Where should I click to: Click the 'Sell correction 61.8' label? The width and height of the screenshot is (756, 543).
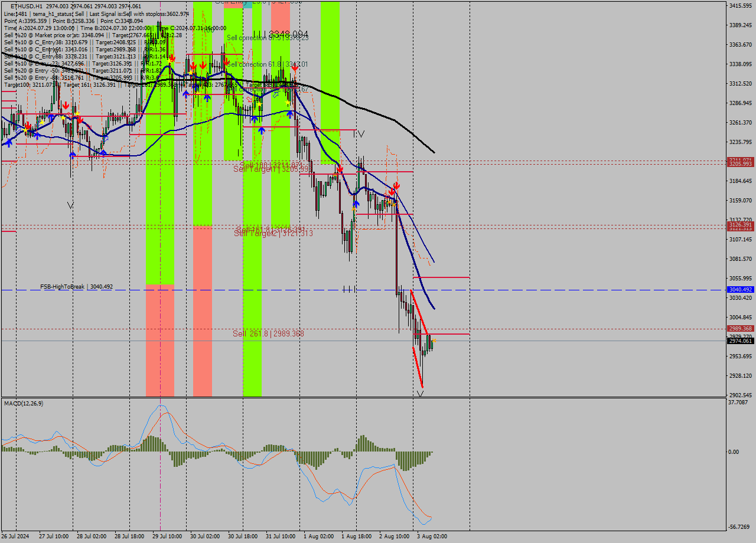point(267,64)
